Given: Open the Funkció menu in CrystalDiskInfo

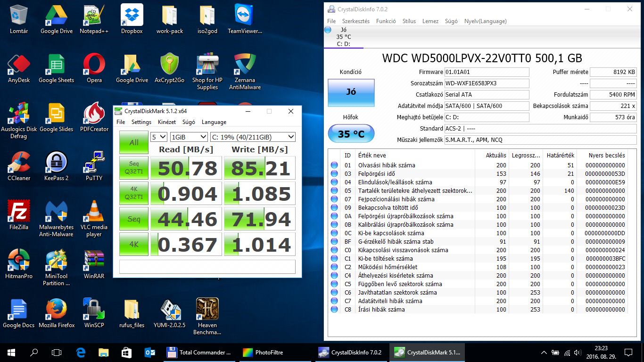Looking at the screenshot, I should coord(386,21).
